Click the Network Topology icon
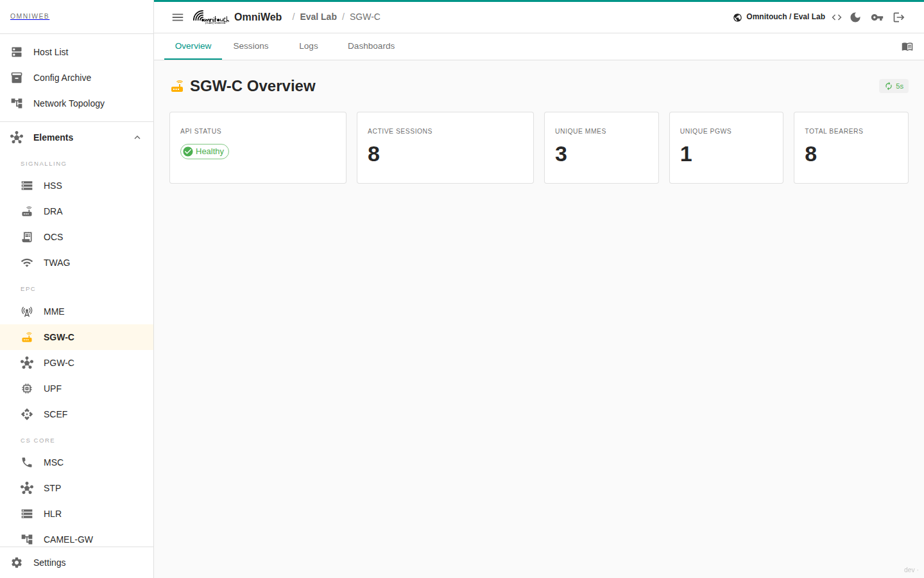 17,103
